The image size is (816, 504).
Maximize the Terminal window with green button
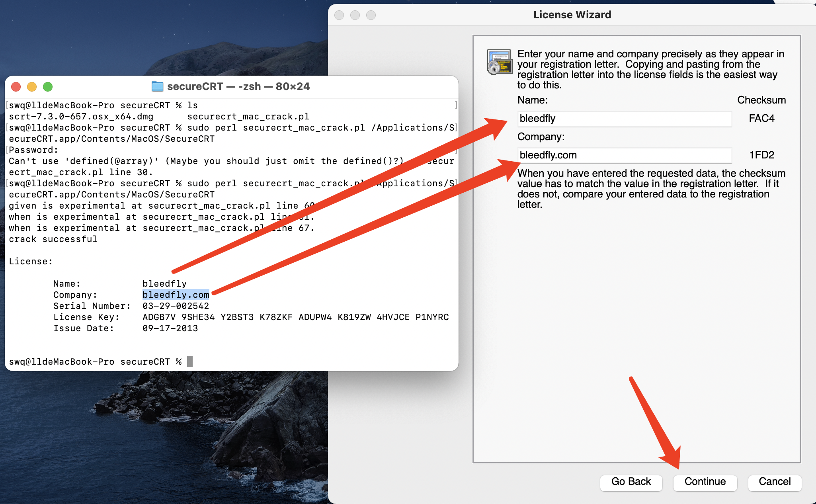pos(48,87)
